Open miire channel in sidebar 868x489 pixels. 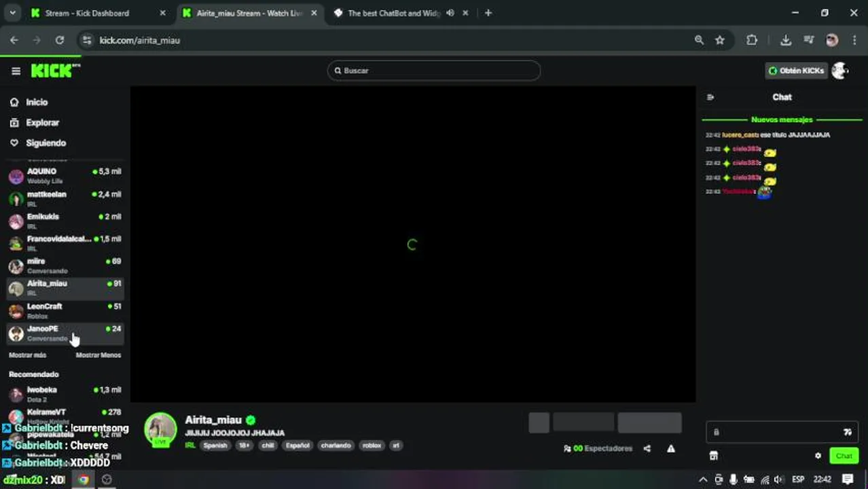pos(65,266)
